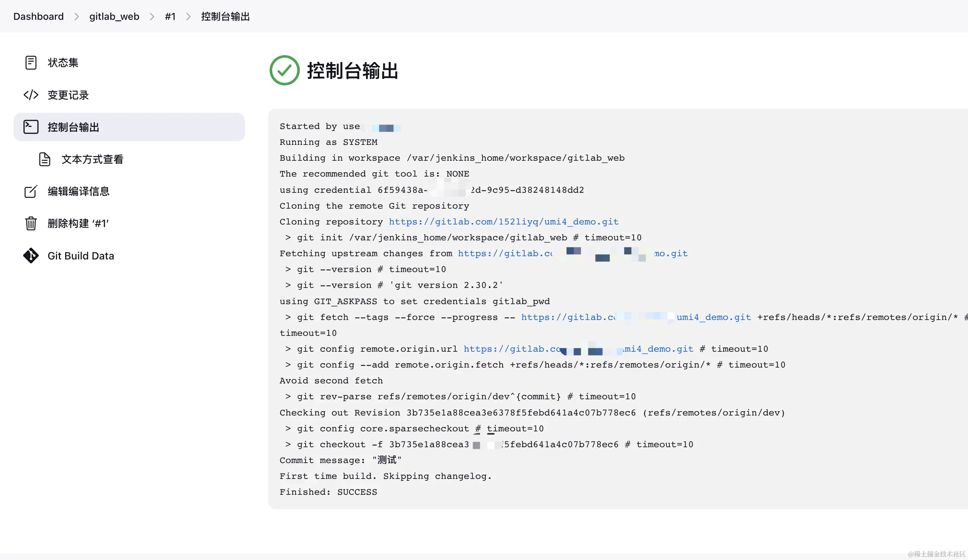This screenshot has width=968, height=560.
Task: Open Git Build Data sidebar entry
Action: [x=81, y=256]
